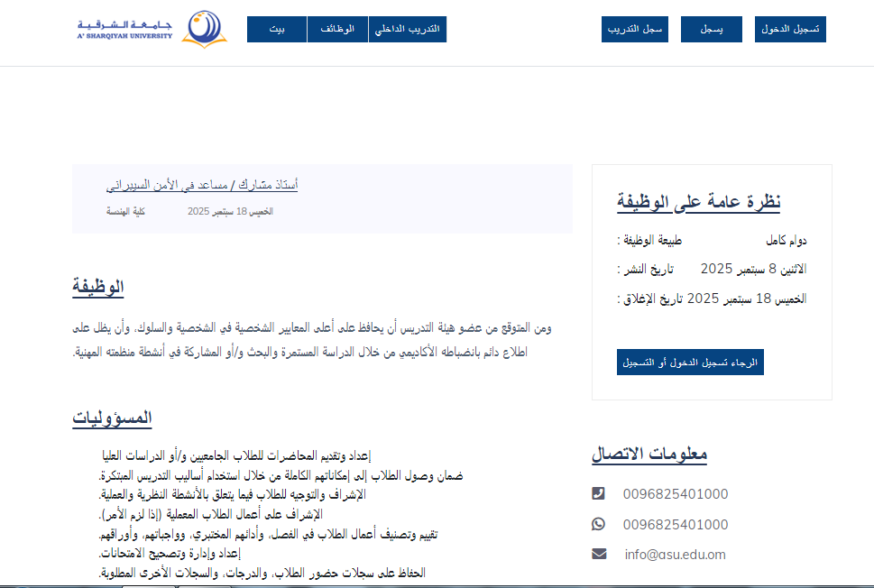Go to the الوظائف jobs menu item
874x588 pixels.
click(337, 29)
